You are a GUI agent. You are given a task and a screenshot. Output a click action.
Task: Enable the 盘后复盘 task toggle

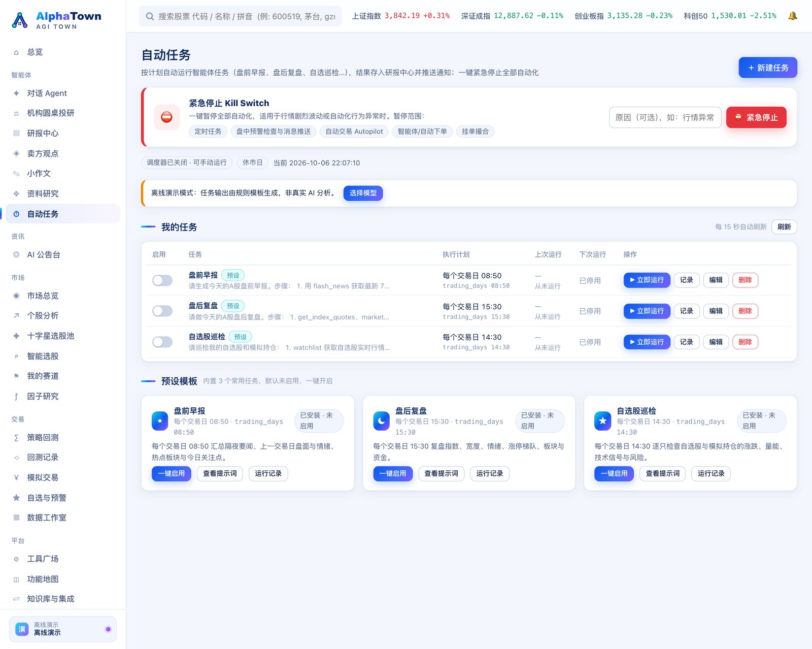tap(162, 311)
